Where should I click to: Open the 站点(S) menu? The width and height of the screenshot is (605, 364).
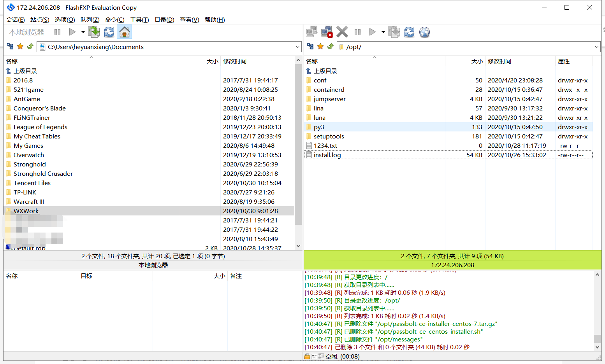coord(40,20)
